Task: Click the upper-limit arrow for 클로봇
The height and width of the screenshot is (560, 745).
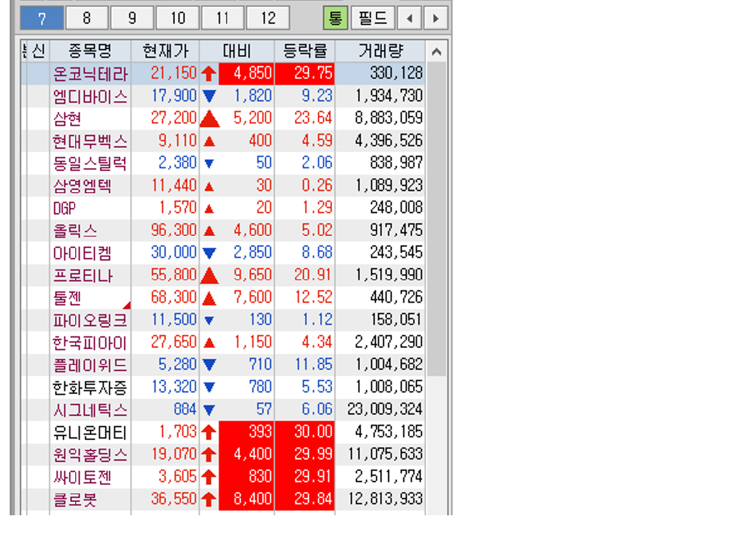Action: click(209, 500)
